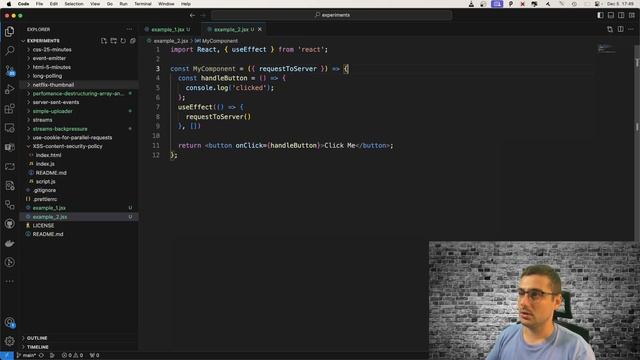640x360 pixels.
Task: Open the Code application menu
Action: [23, 4]
